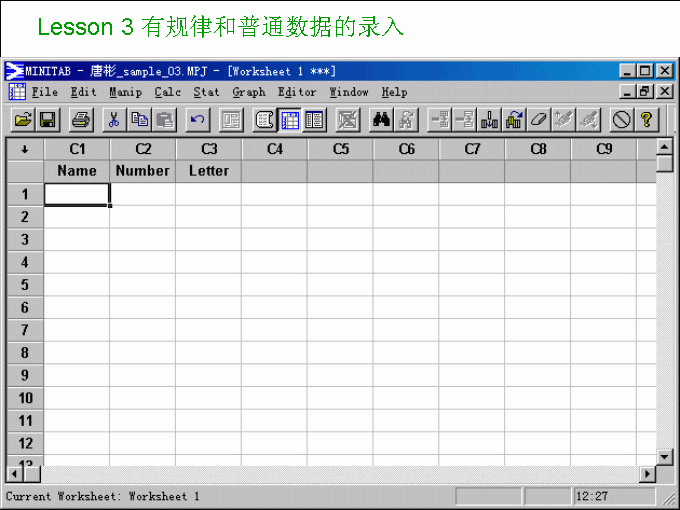Click the Print icon in toolbar
680x510 pixels.
click(81, 120)
